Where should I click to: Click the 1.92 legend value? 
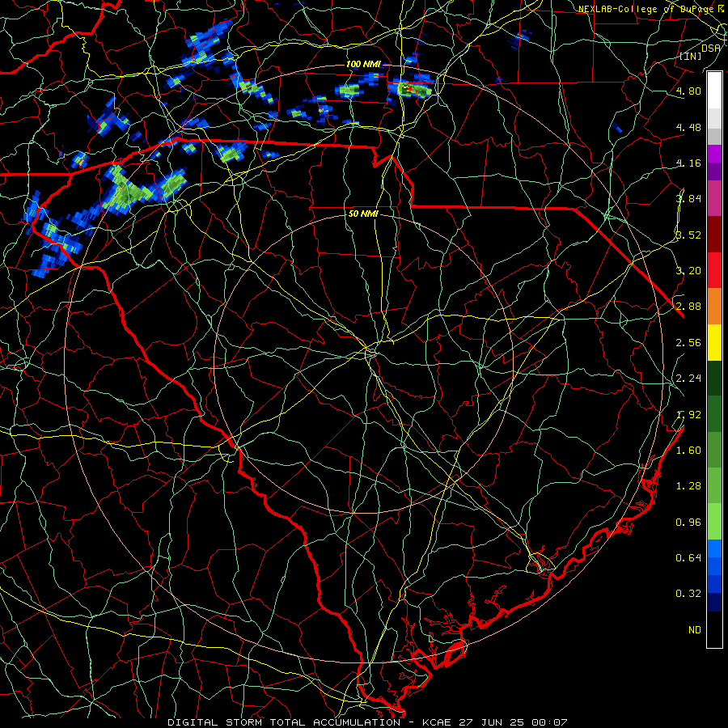pyautogui.click(x=688, y=414)
